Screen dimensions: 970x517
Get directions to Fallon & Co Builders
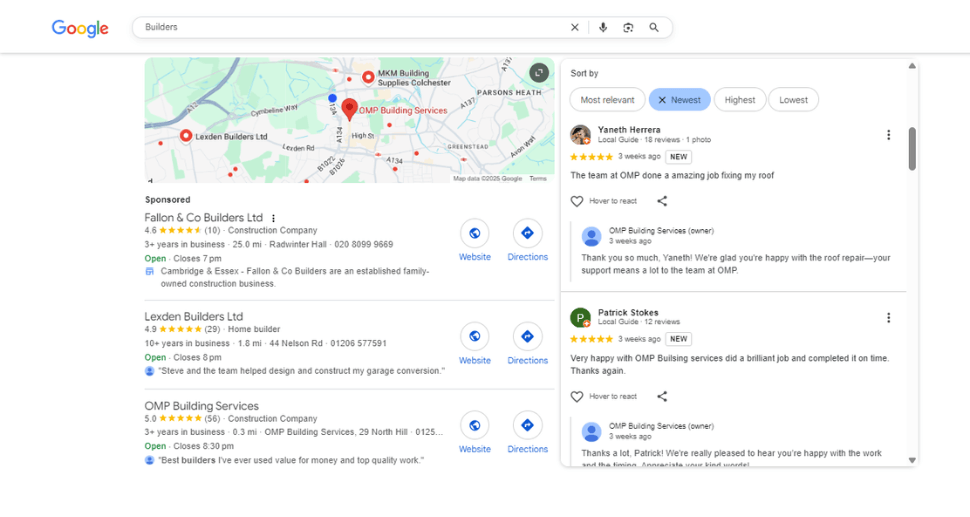tap(527, 233)
